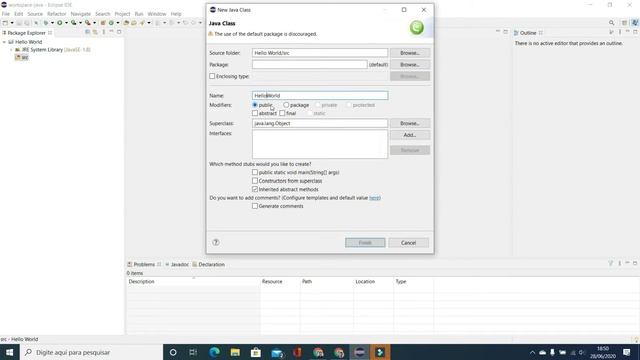
Task: Select the package modifier radio button
Action: [286, 105]
